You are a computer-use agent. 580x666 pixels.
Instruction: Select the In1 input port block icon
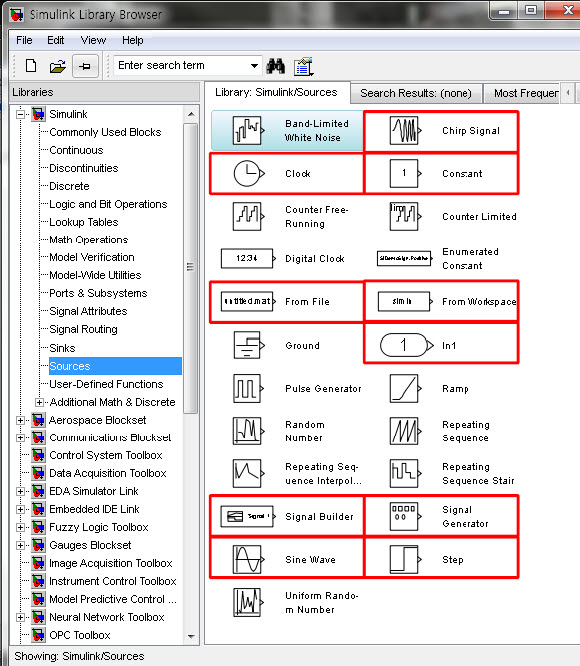coord(407,345)
